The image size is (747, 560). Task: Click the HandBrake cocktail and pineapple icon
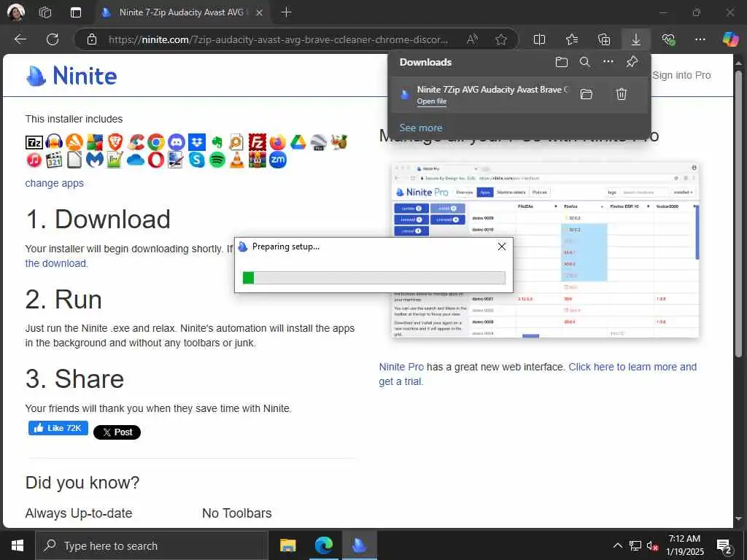point(338,142)
